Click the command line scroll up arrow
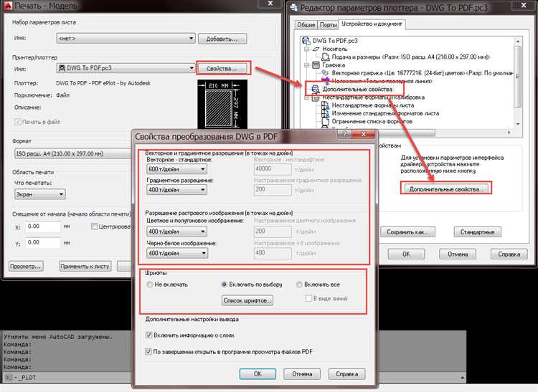Screen dimensions: 538x392 click(463, 378)
